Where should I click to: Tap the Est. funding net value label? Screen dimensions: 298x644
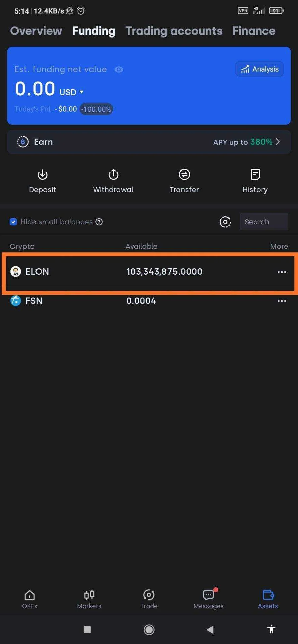60,69
